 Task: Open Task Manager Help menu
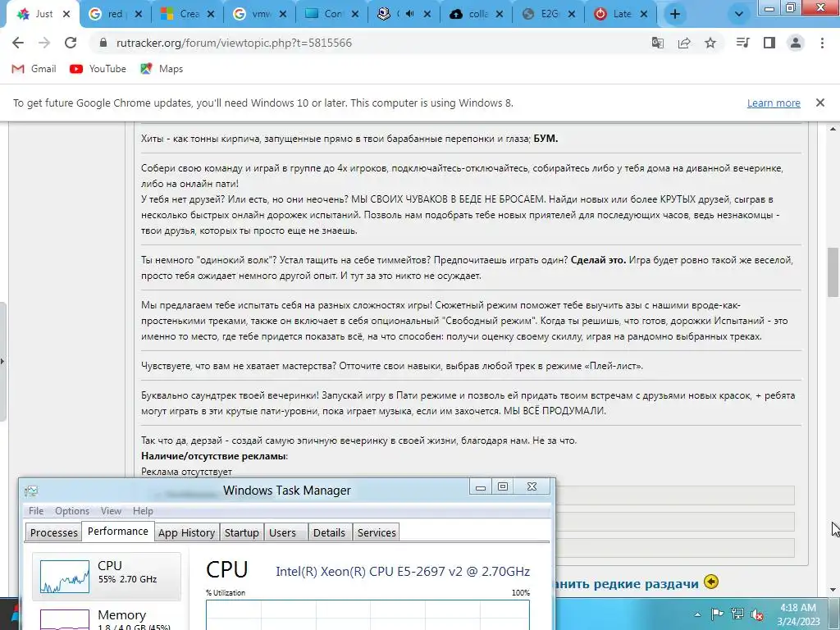click(143, 511)
